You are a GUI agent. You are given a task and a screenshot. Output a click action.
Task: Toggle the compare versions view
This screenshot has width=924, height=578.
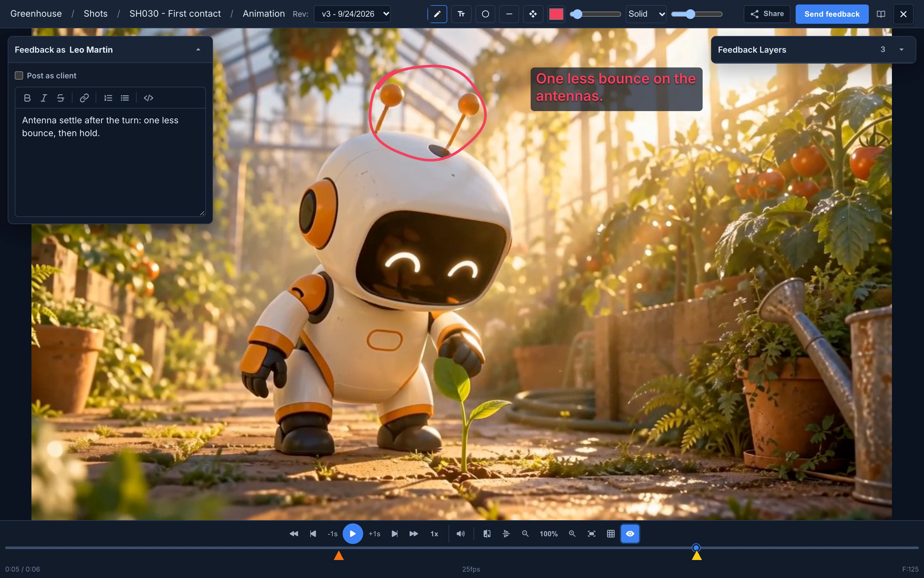[487, 534]
